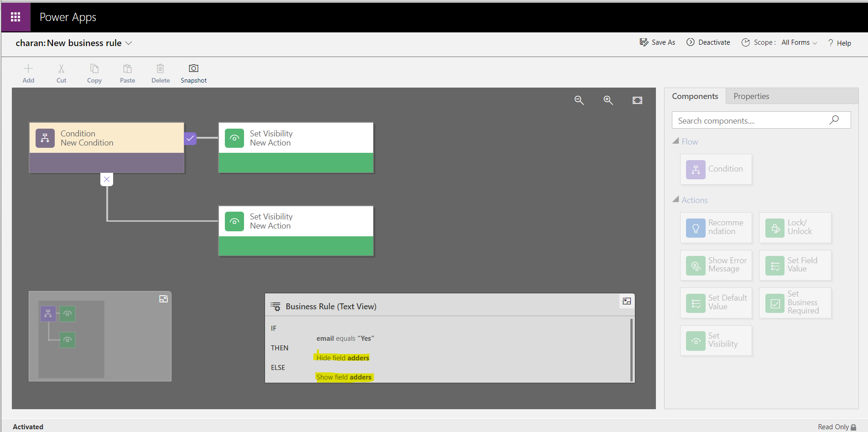Image resolution: width=868 pixels, height=432 pixels.
Task: Click the Show field adders text
Action: click(x=344, y=377)
